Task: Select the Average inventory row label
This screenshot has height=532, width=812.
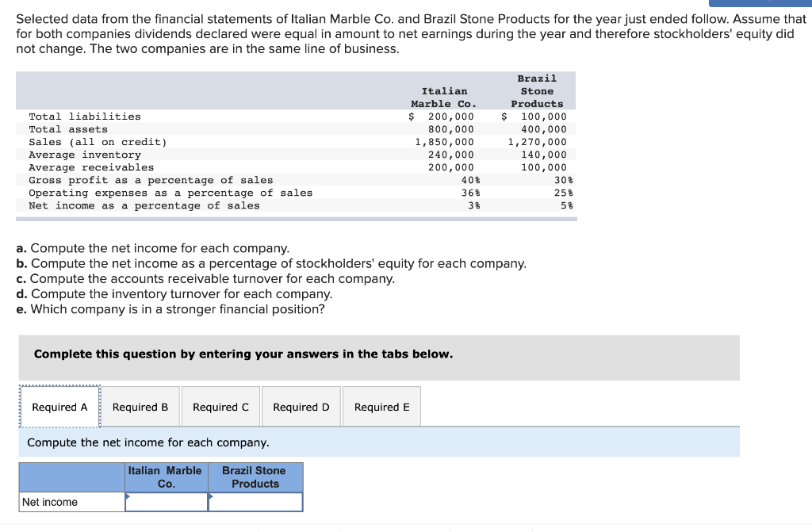Action: point(85,155)
